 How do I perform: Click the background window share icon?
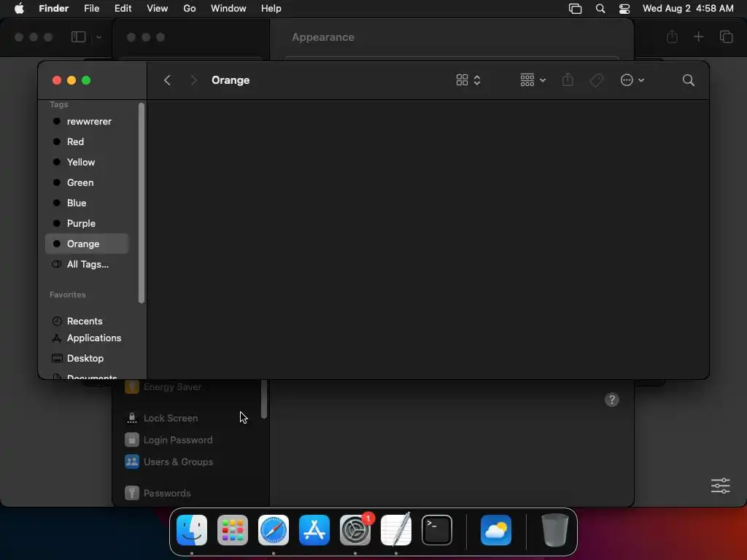pos(672,36)
